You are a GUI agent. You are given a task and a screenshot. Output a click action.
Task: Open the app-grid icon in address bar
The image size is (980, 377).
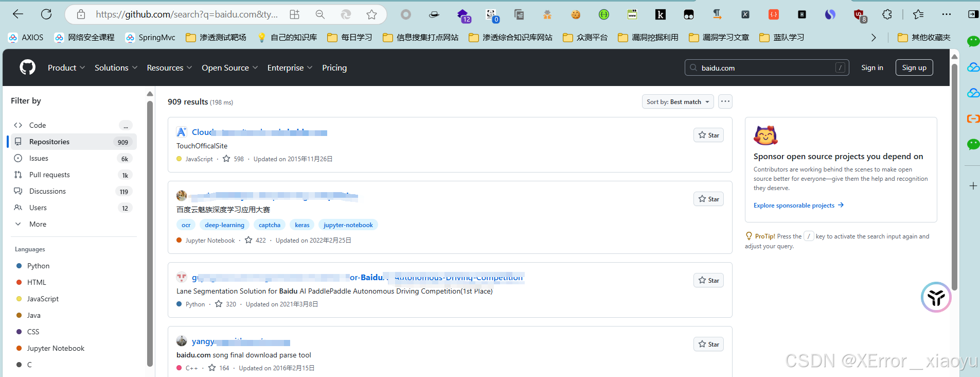click(x=294, y=14)
